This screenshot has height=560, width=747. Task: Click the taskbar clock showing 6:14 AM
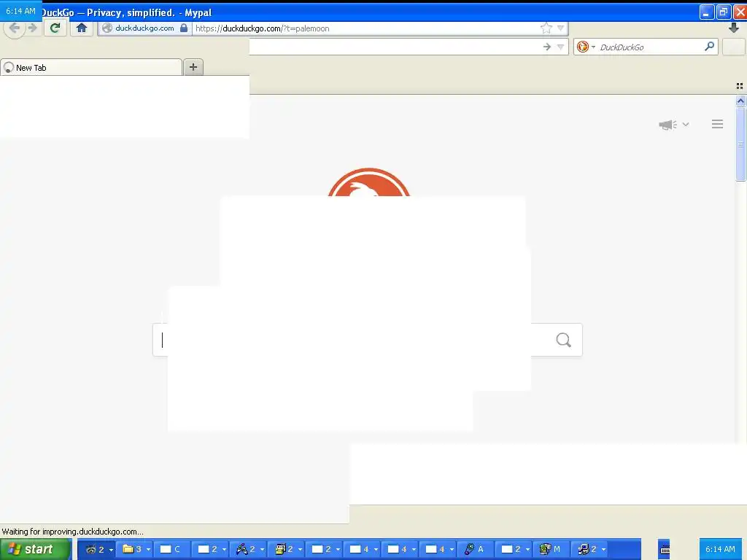click(x=720, y=550)
